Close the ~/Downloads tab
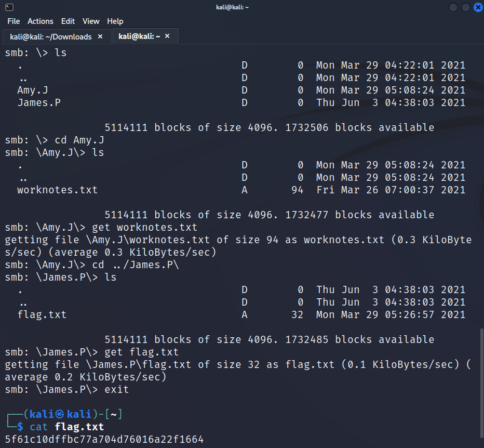Viewport: 484px width, 448px height. [101, 36]
